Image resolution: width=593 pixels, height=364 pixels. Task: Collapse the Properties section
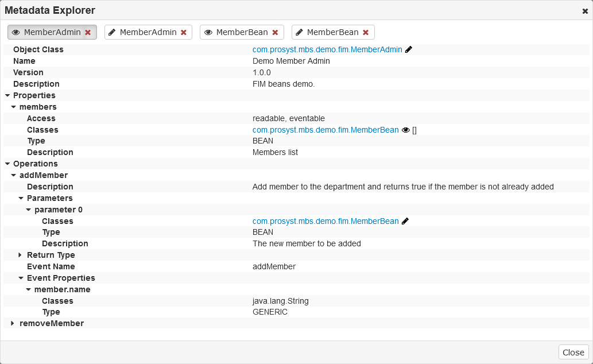pos(7,96)
